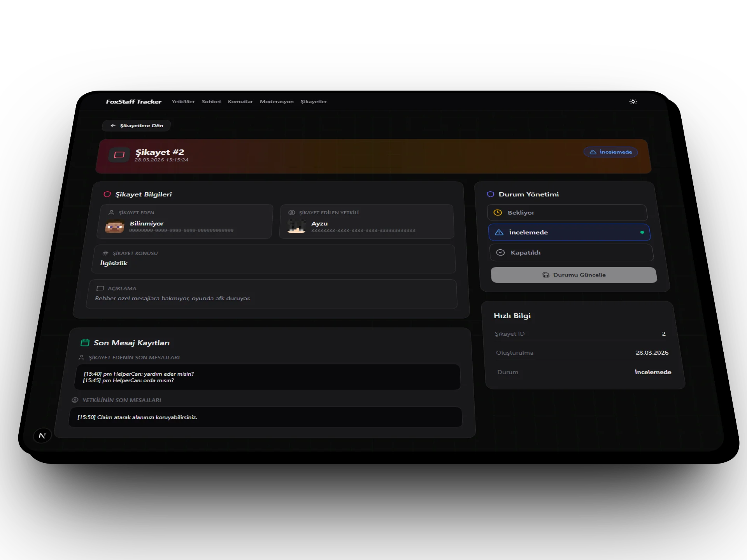Click the person icon beside ŞİKAYET EDEN
Viewport: 747px width, 560px height.
(111, 212)
